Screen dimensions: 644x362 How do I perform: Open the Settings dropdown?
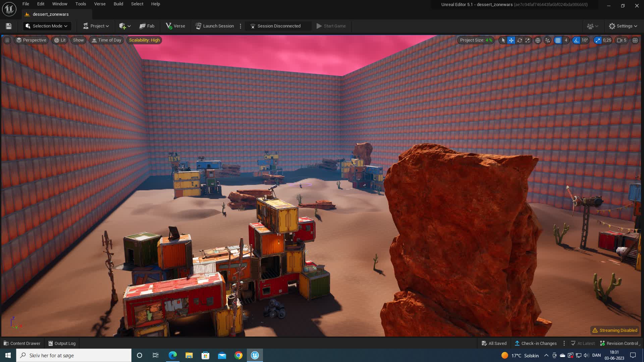point(623,26)
